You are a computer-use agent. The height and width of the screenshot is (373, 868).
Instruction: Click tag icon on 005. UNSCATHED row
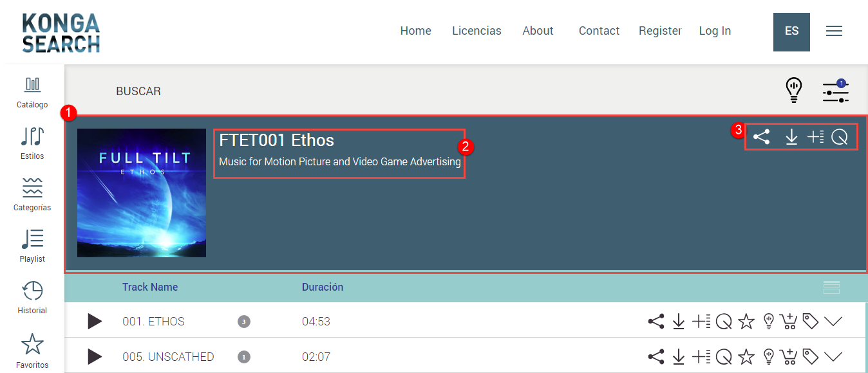click(x=811, y=356)
